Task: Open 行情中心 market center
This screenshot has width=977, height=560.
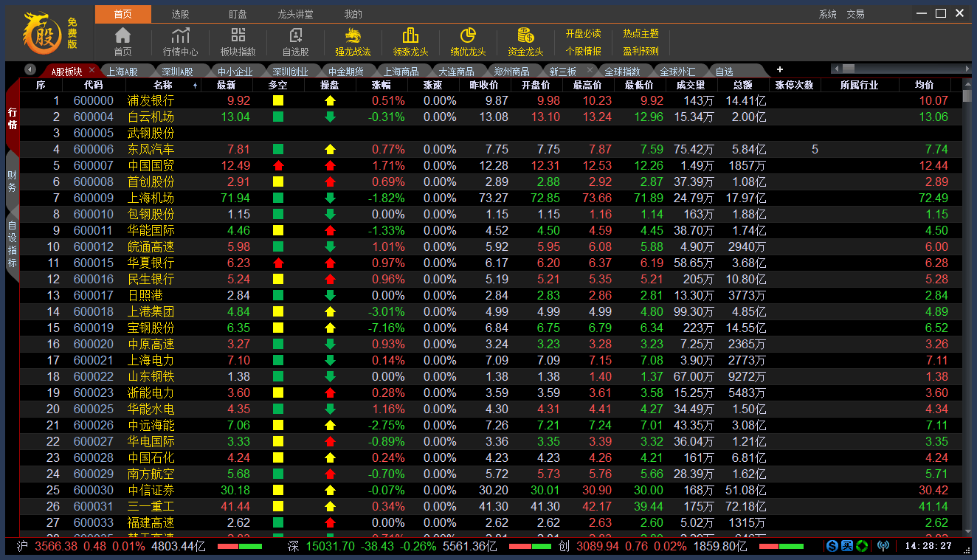Action: 180,41
